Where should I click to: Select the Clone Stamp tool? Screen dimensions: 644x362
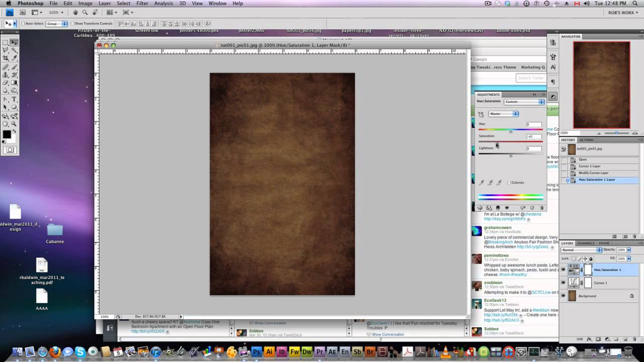(x=6, y=75)
